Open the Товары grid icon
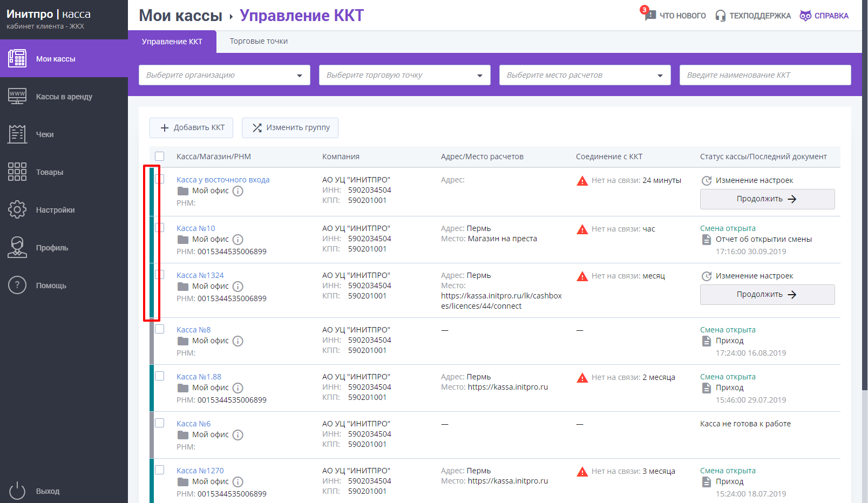The height and width of the screenshot is (503, 868). coord(17,172)
